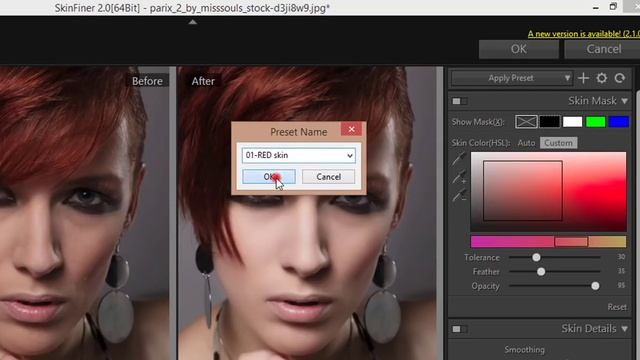Image resolution: width=640 pixels, height=360 pixels.
Task: Open the Apply Preset dropdown
Action: (x=512, y=78)
